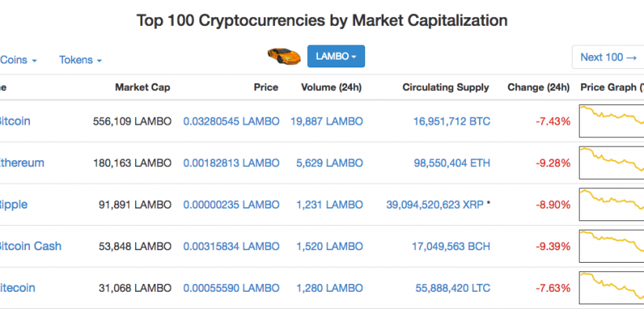Go to Next 100 page

pyautogui.click(x=609, y=57)
